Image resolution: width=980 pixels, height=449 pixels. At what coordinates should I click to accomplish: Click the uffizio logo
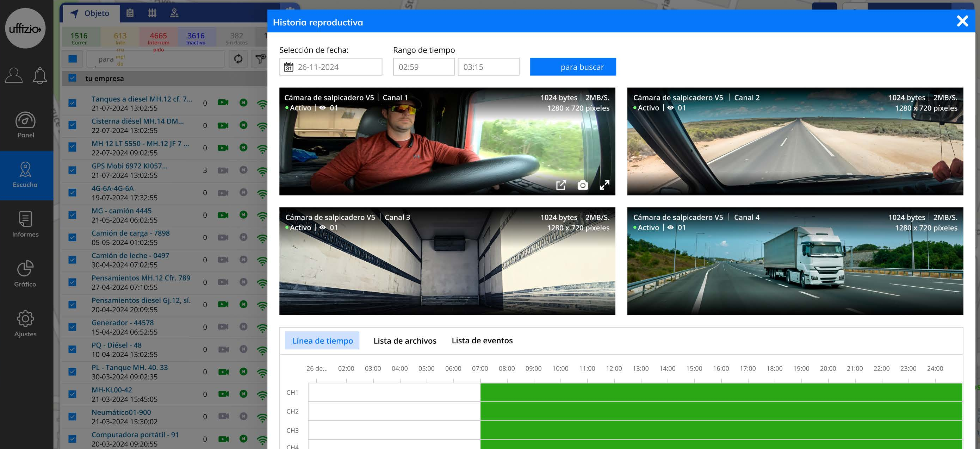pyautogui.click(x=25, y=29)
